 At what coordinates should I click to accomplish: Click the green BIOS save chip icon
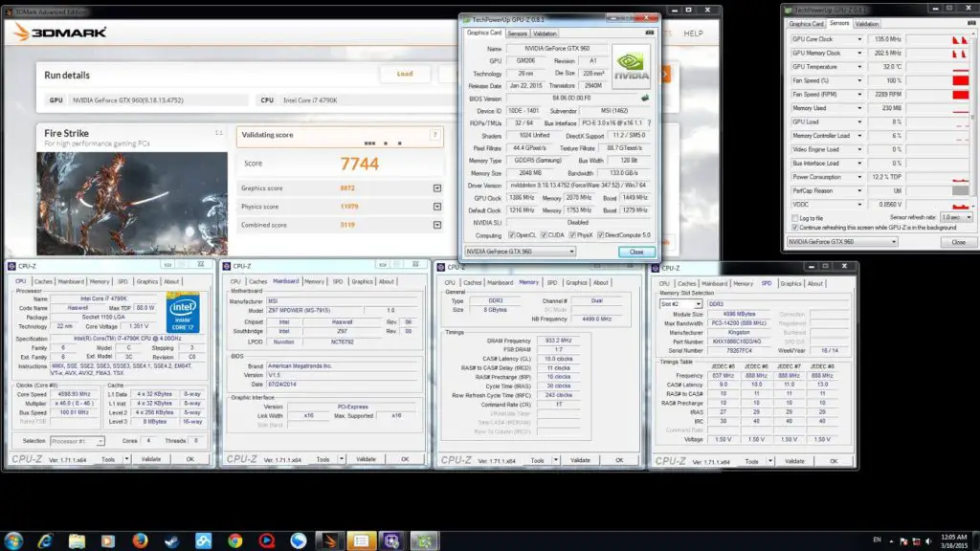645,99
